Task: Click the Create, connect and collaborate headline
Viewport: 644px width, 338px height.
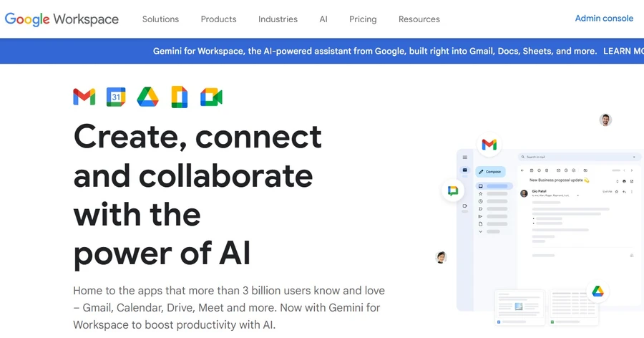Action: coord(197,195)
